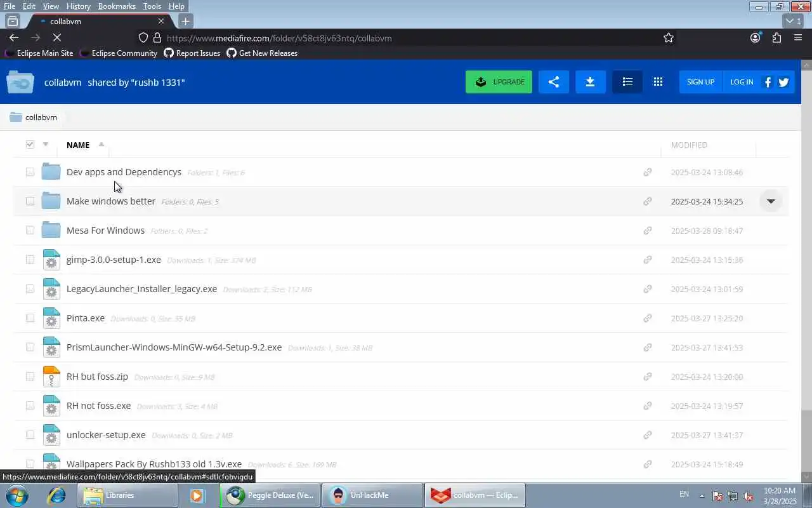Screen dimensions: 812x508
Task: Switch to grid view
Action: 658,82
